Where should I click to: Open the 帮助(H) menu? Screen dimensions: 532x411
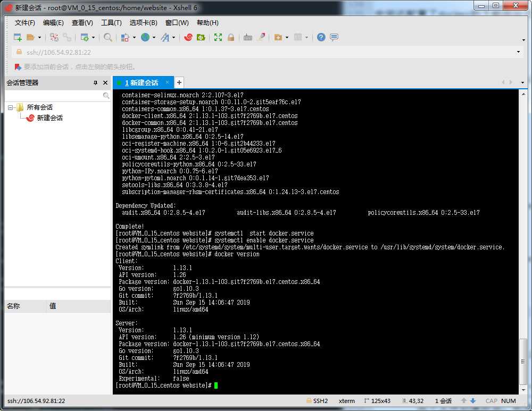click(x=207, y=23)
